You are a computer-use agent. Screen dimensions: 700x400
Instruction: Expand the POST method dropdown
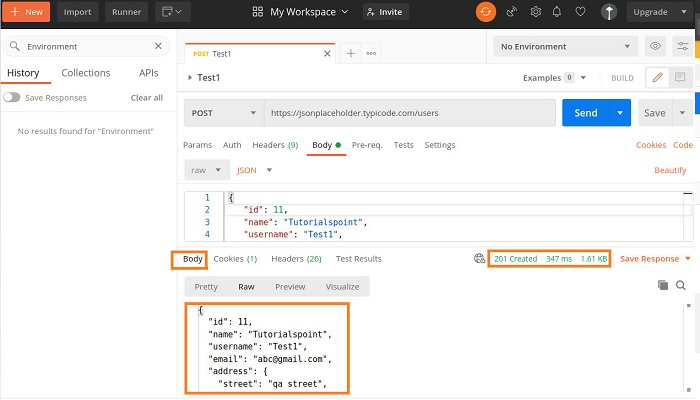click(x=223, y=113)
